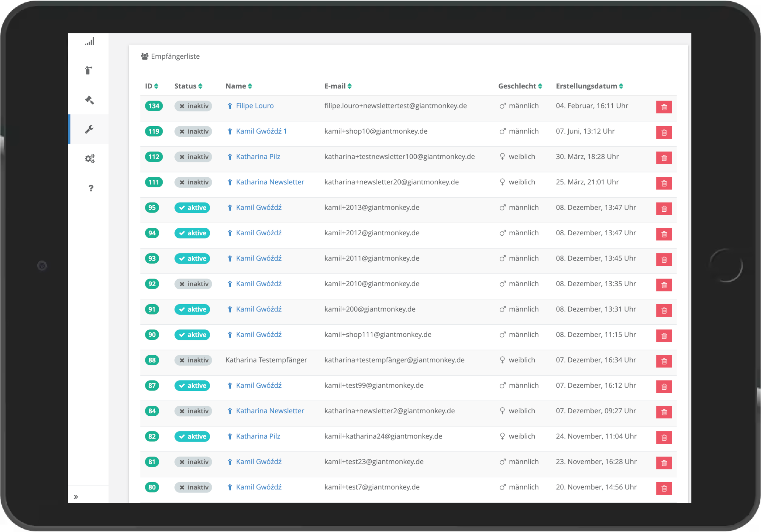Toggle aktive status badge of ID 95
Image resolution: width=761 pixels, height=532 pixels.
click(x=192, y=208)
